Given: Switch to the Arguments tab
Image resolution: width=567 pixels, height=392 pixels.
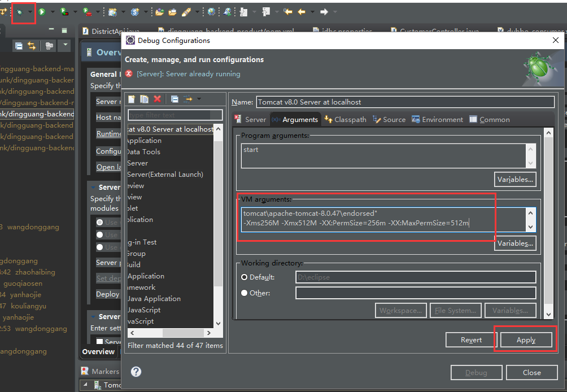Looking at the screenshot, I should [x=295, y=120].
